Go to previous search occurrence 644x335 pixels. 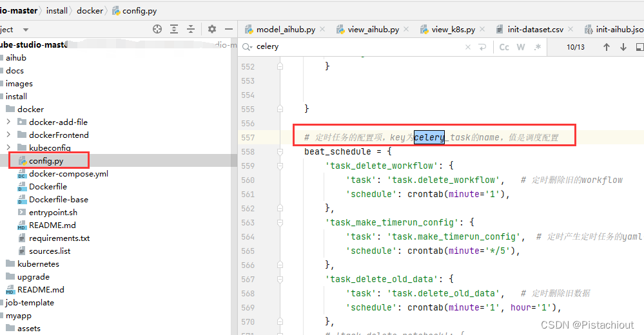pyautogui.click(x=607, y=47)
